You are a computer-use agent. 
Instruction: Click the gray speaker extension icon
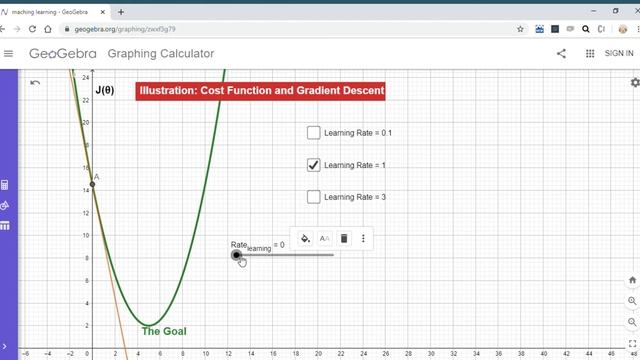tap(570, 29)
